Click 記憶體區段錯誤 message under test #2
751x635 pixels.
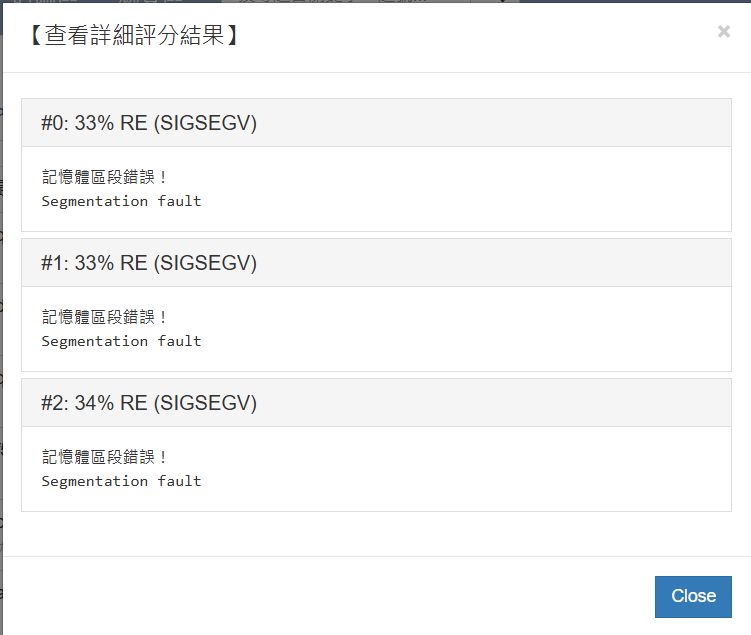point(105,458)
